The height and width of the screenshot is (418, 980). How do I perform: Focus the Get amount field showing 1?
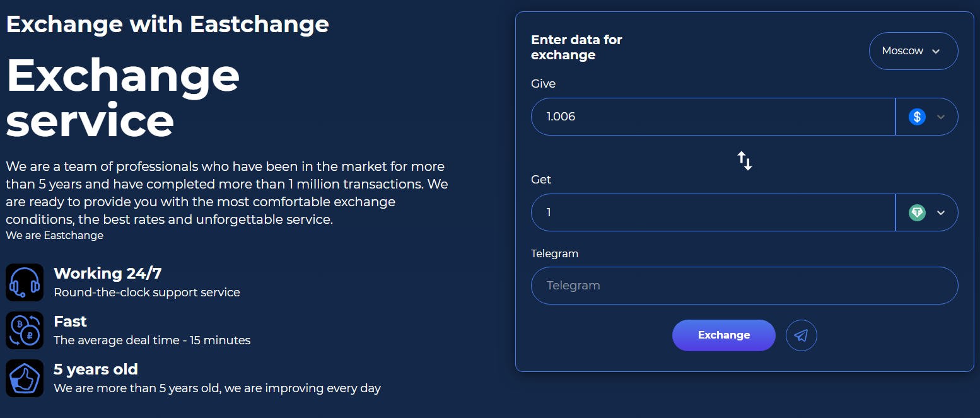[713, 212]
